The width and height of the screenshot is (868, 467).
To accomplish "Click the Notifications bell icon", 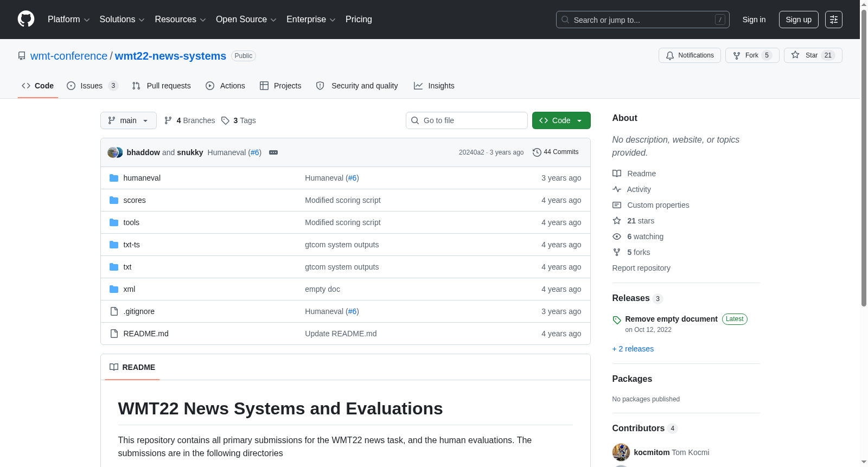I will pyautogui.click(x=670, y=55).
